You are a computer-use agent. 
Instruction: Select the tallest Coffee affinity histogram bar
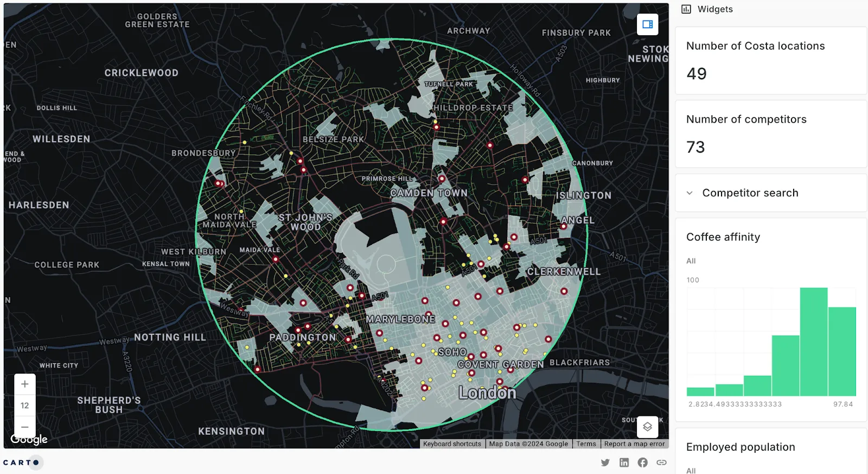[813, 342]
